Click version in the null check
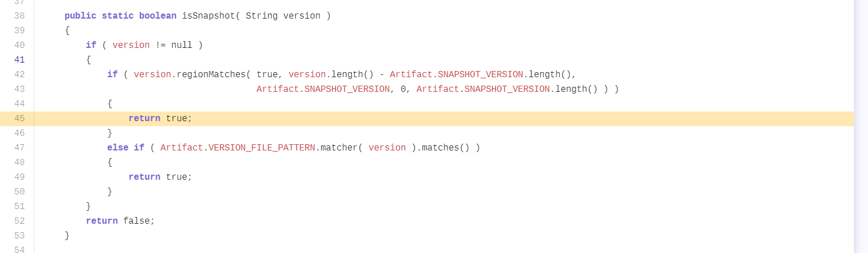Image resolution: width=868 pixels, height=253 pixels. point(131,45)
